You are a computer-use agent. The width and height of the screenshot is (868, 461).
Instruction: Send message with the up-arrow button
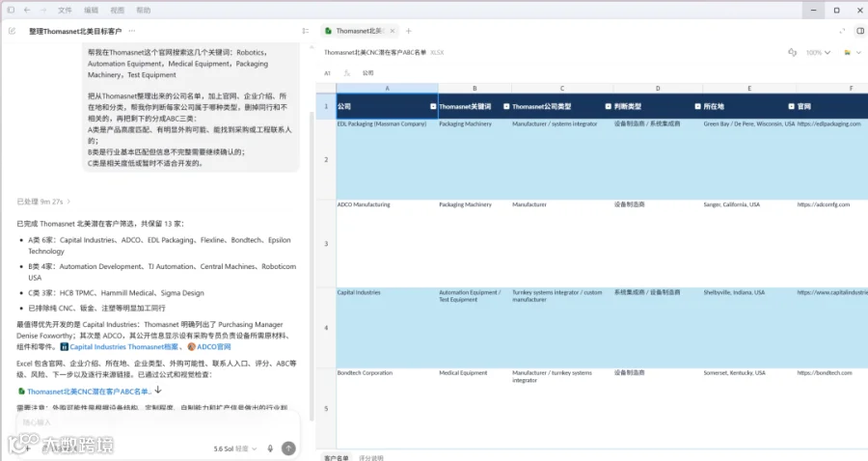click(x=288, y=448)
